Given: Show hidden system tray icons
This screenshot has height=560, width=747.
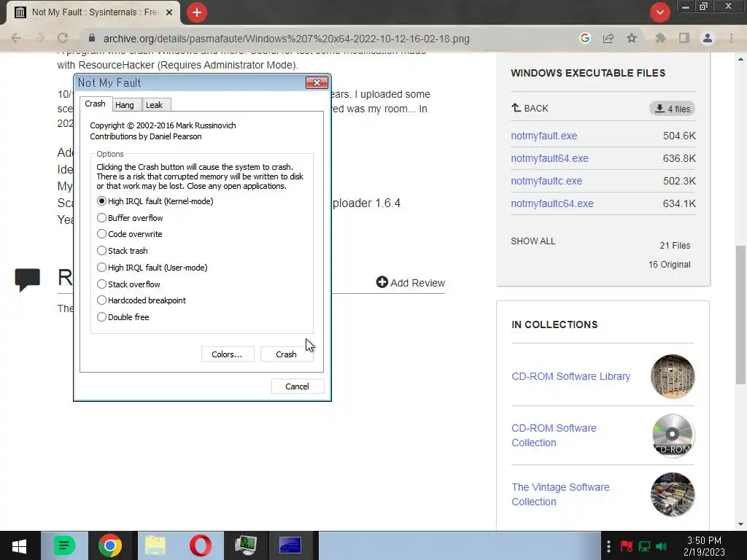Looking at the screenshot, I should (608, 545).
